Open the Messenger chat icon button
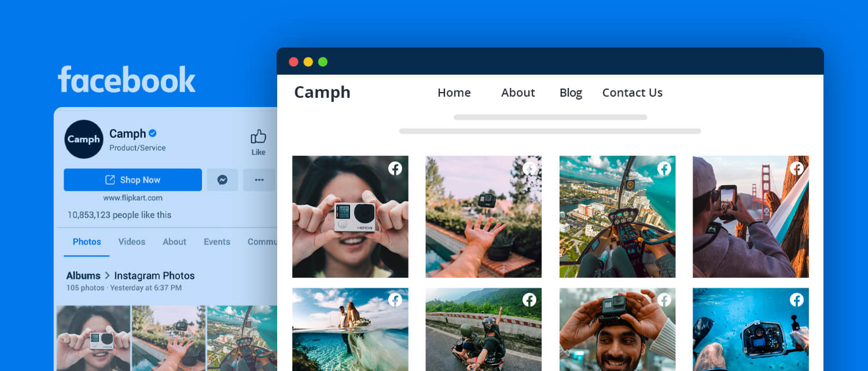 (x=222, y=180)
